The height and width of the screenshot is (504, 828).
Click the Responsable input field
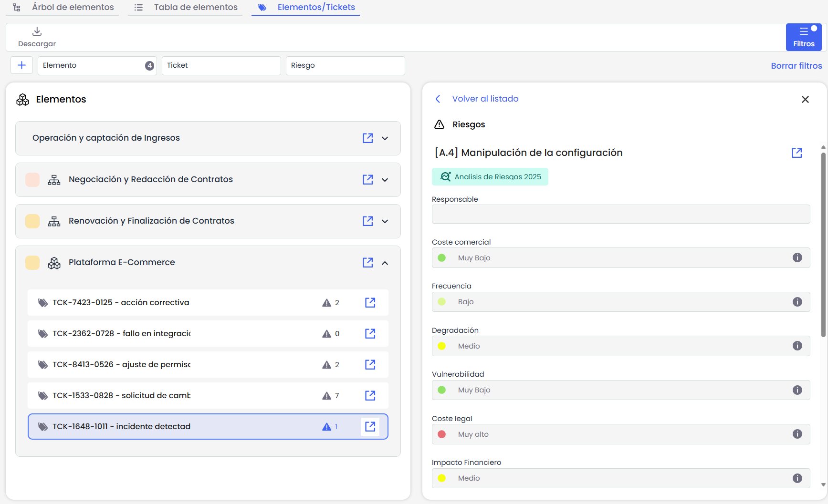(620, 214)
